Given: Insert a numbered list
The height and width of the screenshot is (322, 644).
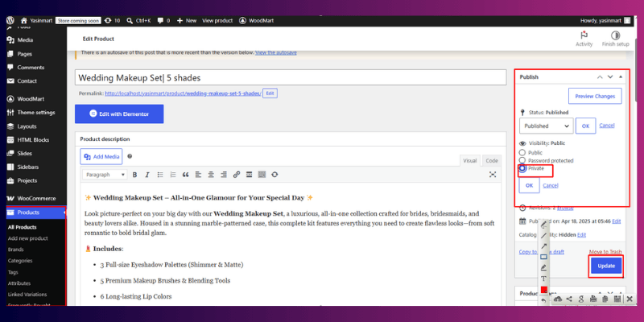Looking at the screenshot, I should [x=173, y=175].
